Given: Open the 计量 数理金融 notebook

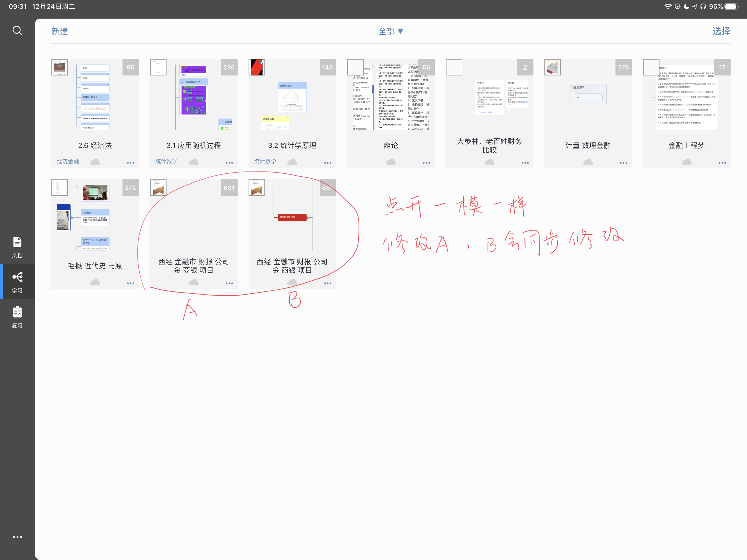Looking at the screenshot, I should pyautogui.click(x=588, y=113).
